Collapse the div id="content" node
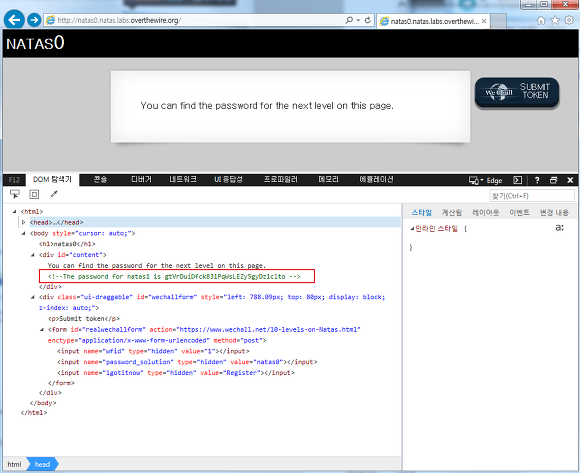This screenshot has width=580, height=473. point(33,255)
